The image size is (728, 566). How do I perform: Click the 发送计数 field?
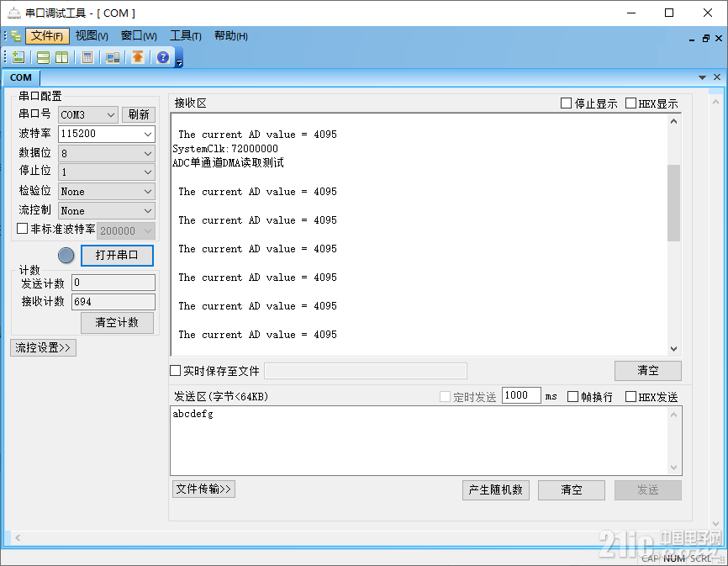point(113,283)
